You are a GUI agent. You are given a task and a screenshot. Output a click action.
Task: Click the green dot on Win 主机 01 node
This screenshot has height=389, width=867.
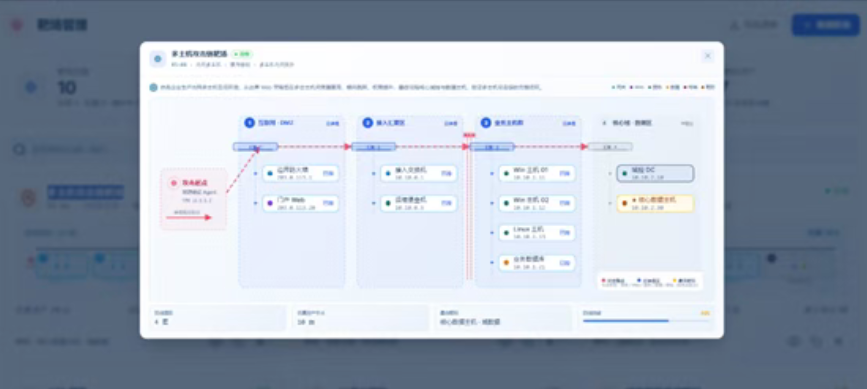click(x=506, y=174)
